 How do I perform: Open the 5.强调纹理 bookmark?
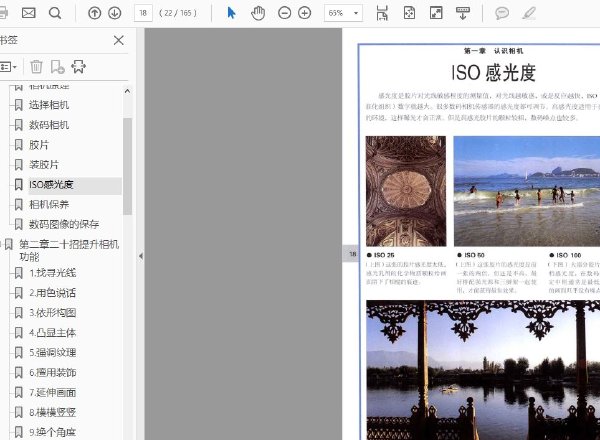pos(53,352)
